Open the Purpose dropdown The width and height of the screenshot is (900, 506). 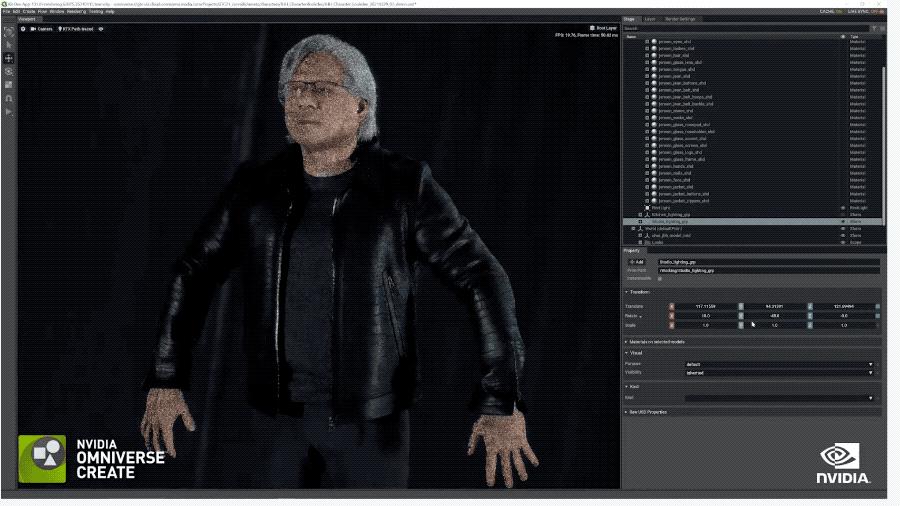[779, 364]
